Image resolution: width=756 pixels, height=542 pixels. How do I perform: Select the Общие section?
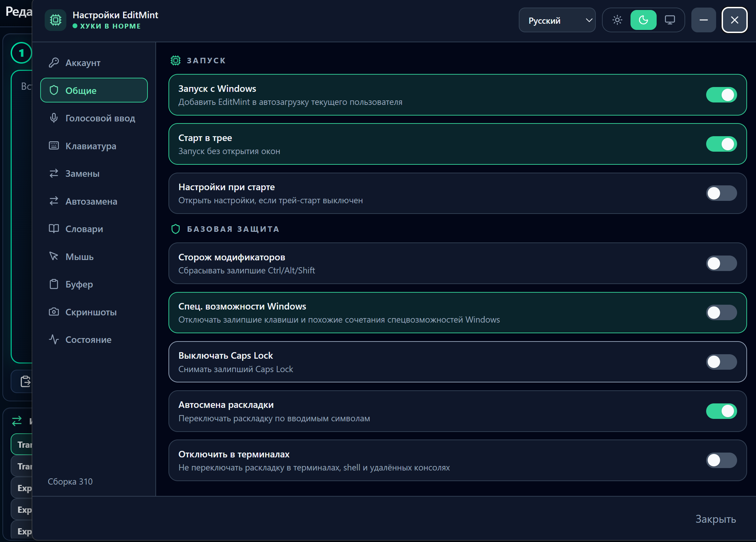click(94, 90)
